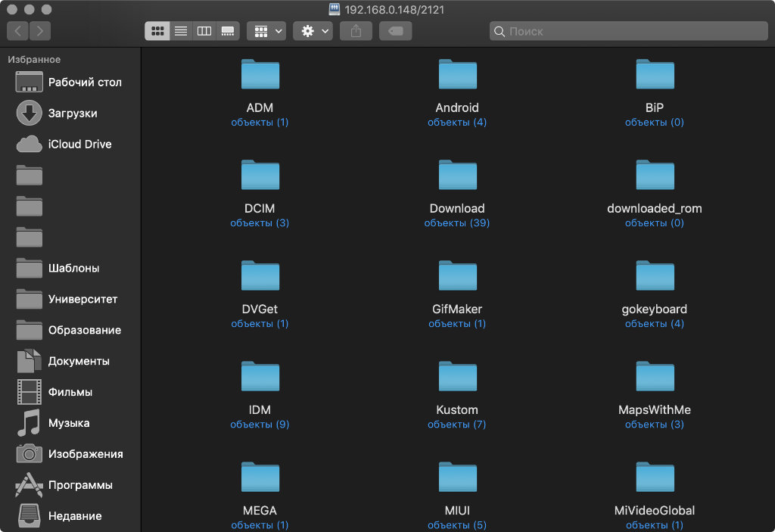775x532 pixels.
Task: Click the Share toolbar button
Action: [x=356, y=31]
